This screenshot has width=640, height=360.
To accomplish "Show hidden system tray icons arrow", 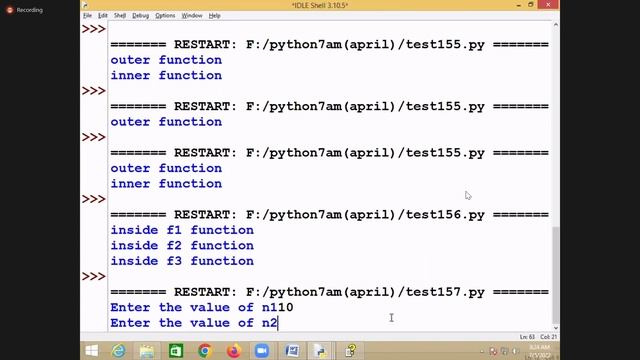I will [482, 351].
